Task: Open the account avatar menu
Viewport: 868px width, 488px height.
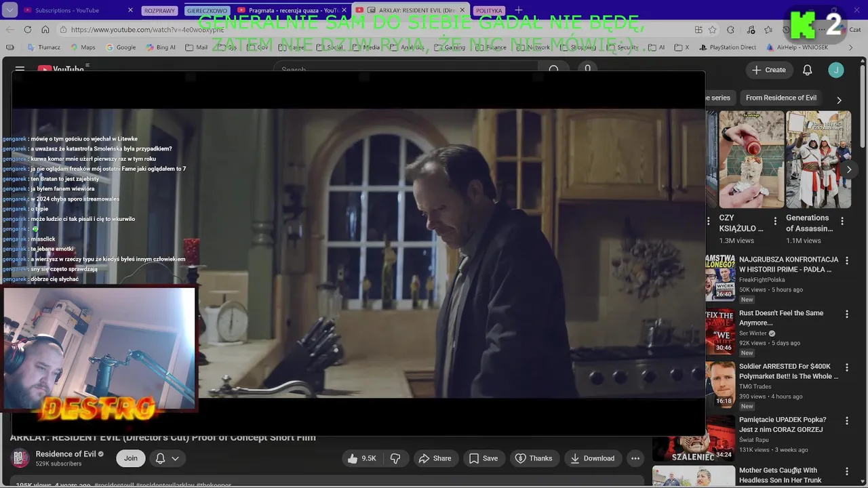Action: click(x=836, y=70)
